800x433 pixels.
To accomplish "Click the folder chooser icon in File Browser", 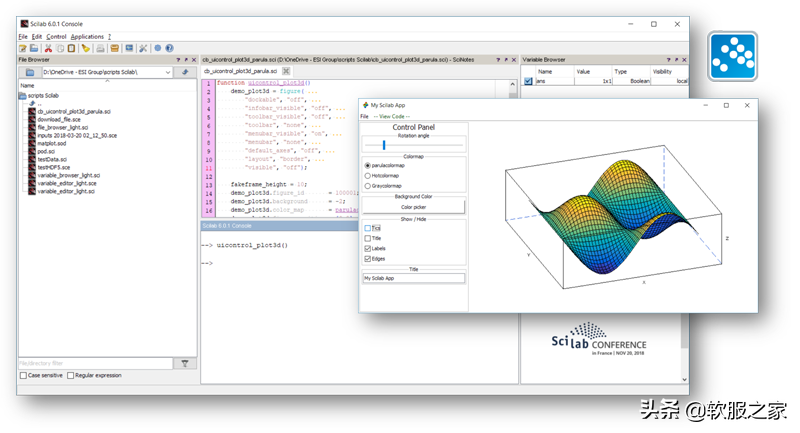I will pyautogui.click(x=30, y=72).
